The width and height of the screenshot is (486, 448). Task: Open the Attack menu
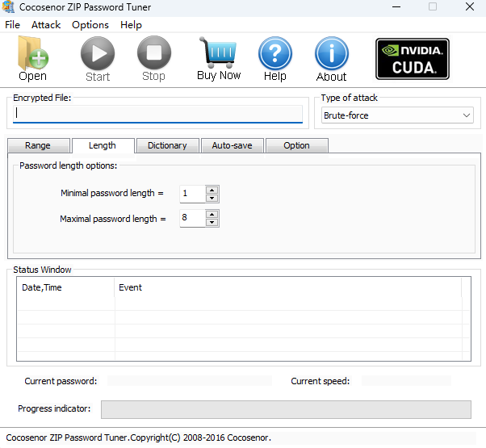46,25
